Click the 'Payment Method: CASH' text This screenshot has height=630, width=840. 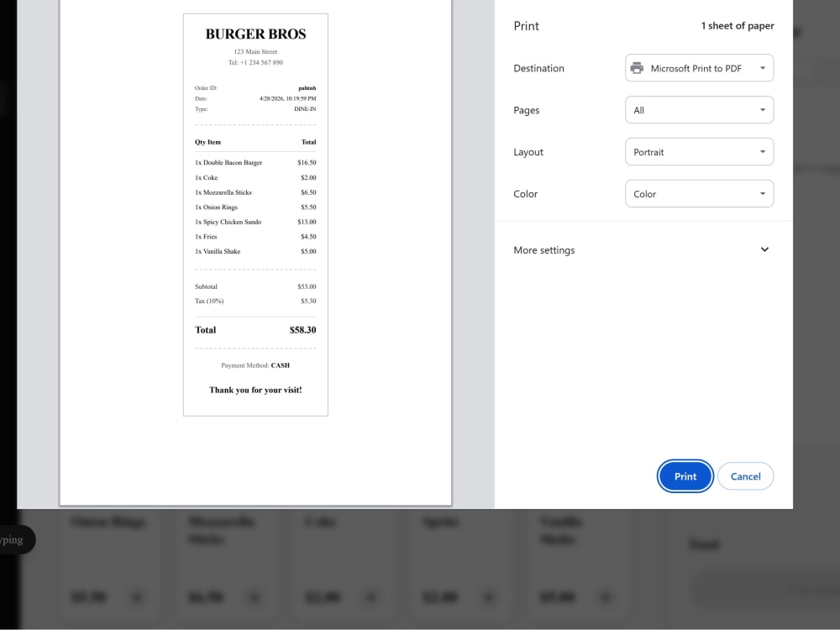coord(255,365)
